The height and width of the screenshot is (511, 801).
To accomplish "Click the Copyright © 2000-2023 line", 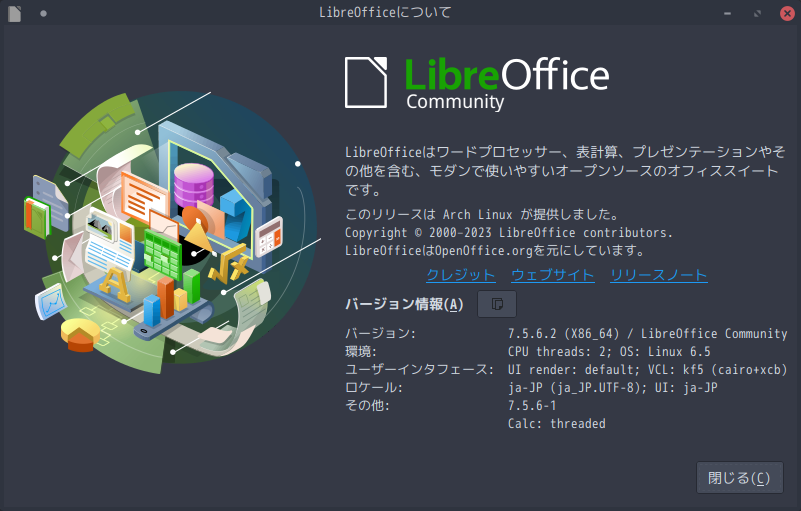I will pos(508,233).
